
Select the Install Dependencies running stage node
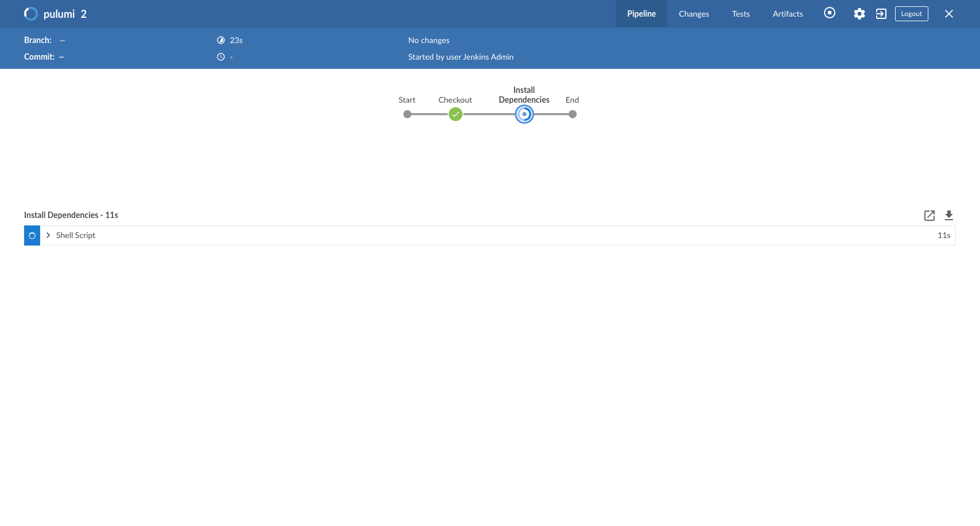pos(524,114)
